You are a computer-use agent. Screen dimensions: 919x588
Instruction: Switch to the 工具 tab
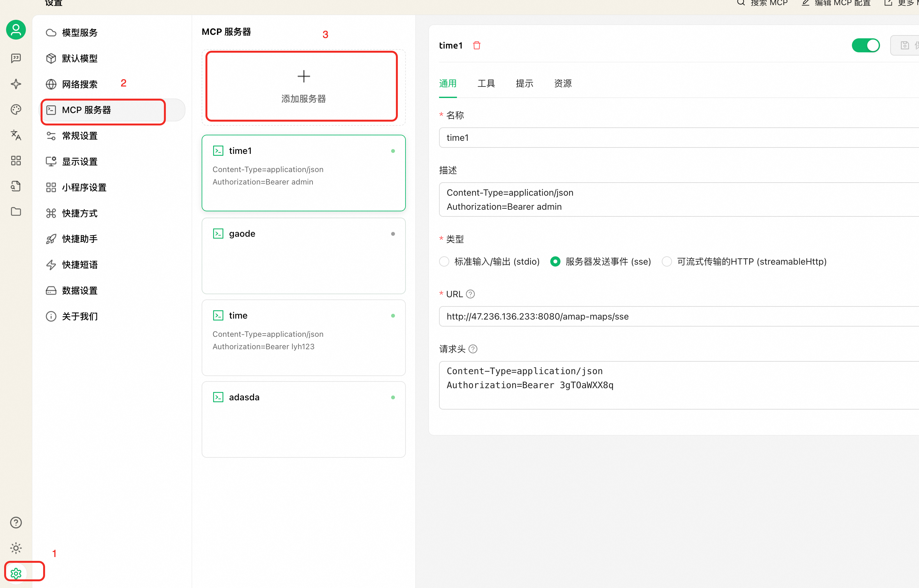486,83
